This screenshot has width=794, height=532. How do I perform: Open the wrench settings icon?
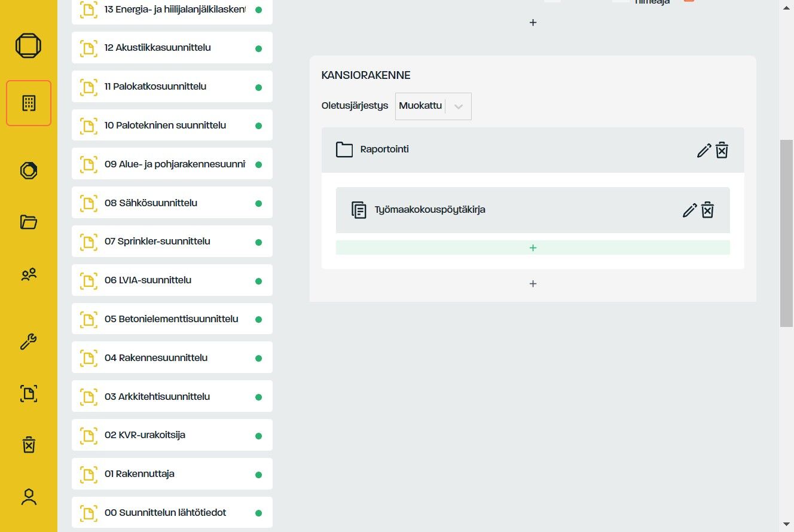pos(29,341)
